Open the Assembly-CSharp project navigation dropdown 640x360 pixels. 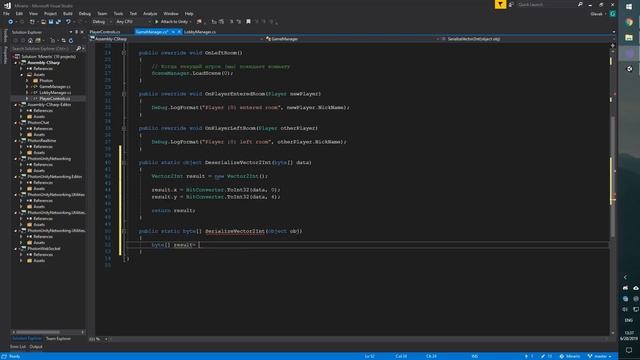coord(177,39)
